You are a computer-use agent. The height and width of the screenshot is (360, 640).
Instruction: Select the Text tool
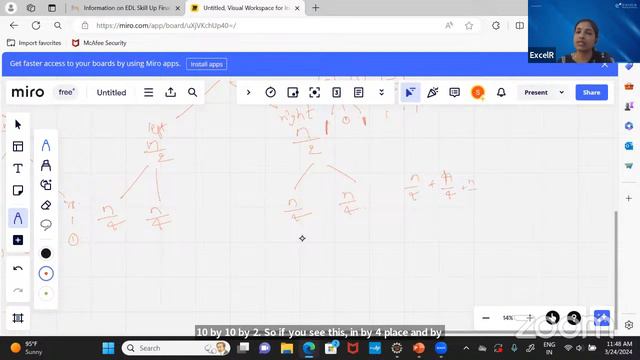click(x=18, y=168)
